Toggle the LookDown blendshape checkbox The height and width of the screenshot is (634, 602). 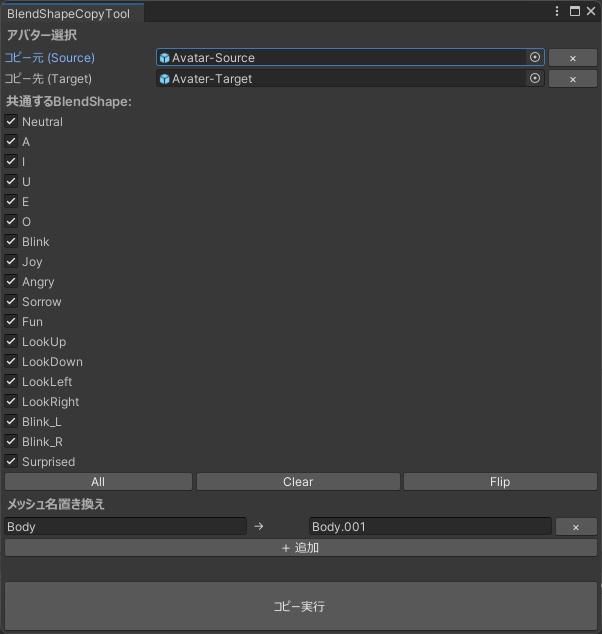[x=11, y=361]
